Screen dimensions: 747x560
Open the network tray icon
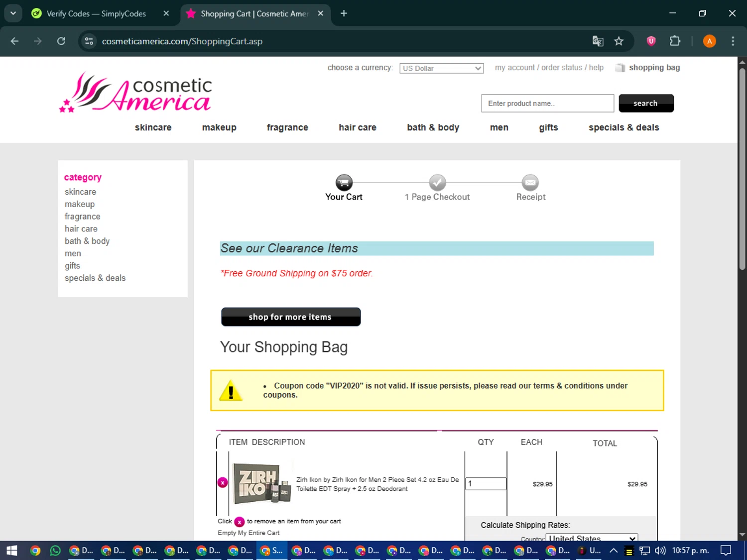[645, 551]
